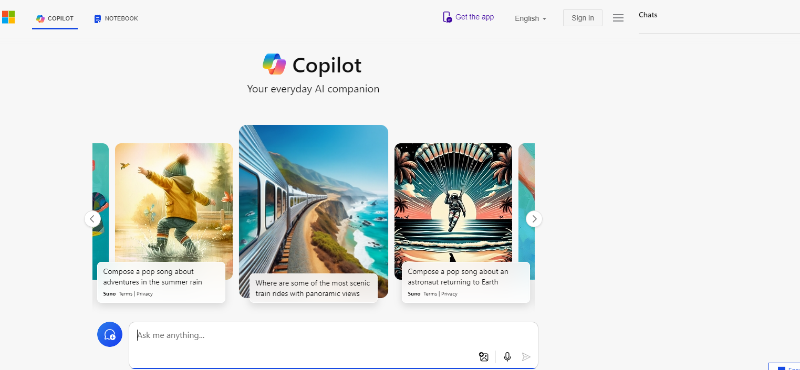Viewport: 800px width, 370px height.
Task: Switch to the Notebook tab
Action: [116, 18]
